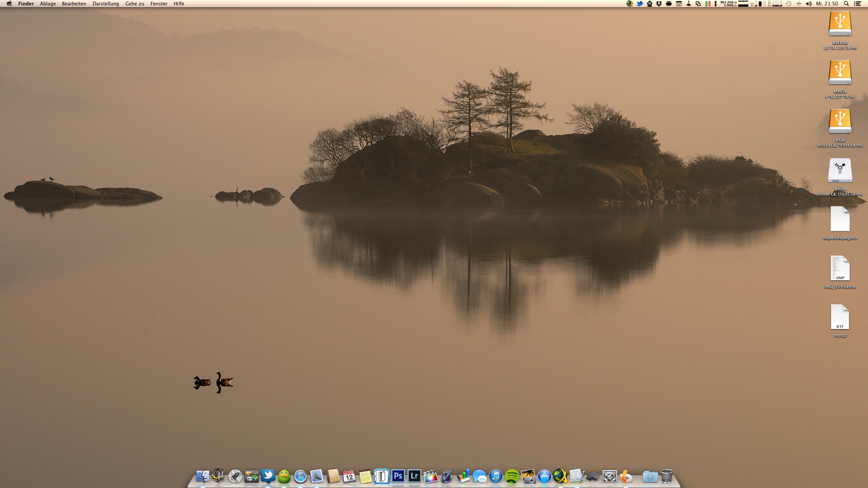Launch Lightroom from the Dock
The image size is (868, 488).
coord(414,476)
